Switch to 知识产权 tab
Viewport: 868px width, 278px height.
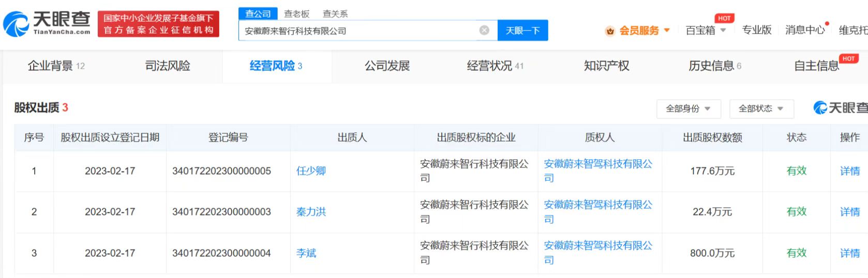[x=606, y=66]
